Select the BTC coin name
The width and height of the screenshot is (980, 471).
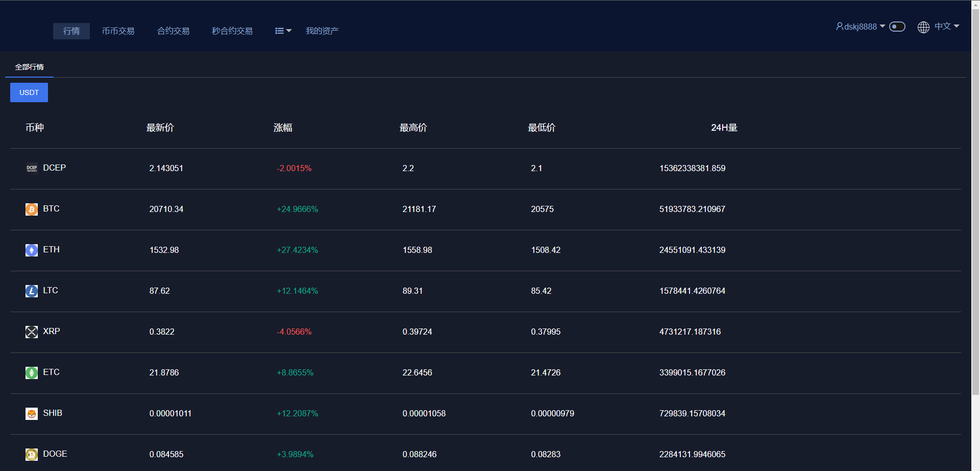click(x=52, y=208)
